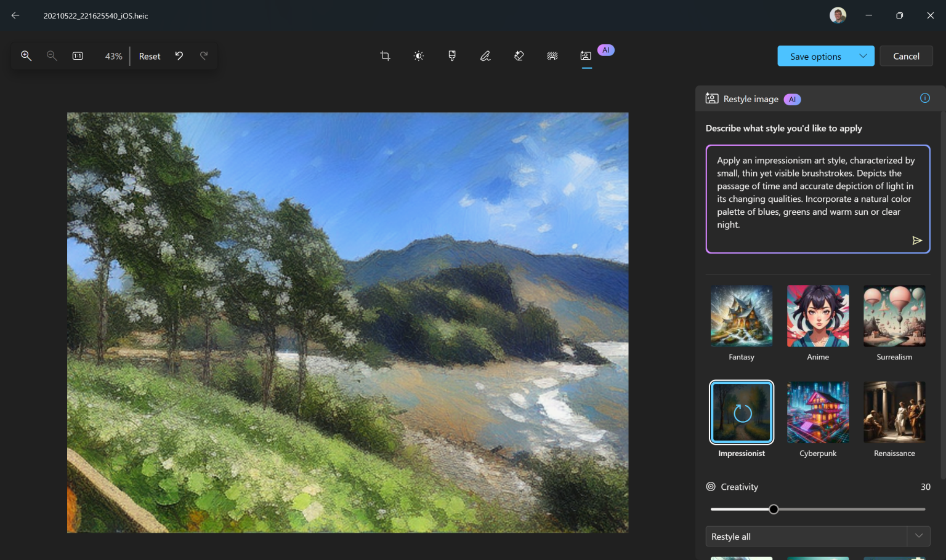Select the Anime style preset

coord(817,316)
